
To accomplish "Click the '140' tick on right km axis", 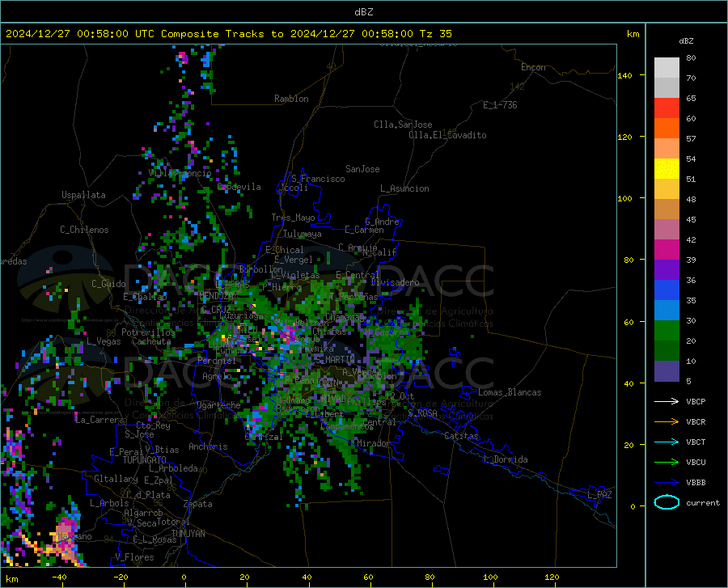I will point(624,75).
